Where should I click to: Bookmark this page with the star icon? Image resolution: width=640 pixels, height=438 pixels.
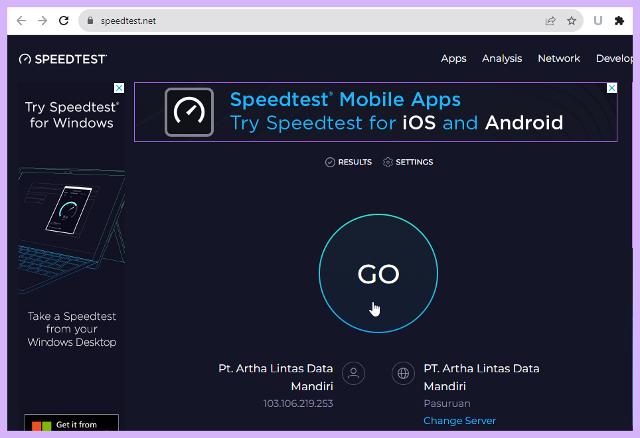(x=571, y=20)
